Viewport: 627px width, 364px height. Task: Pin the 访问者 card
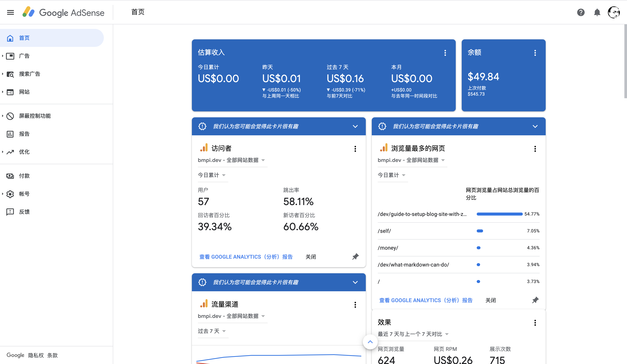click(x=355, y=257)
